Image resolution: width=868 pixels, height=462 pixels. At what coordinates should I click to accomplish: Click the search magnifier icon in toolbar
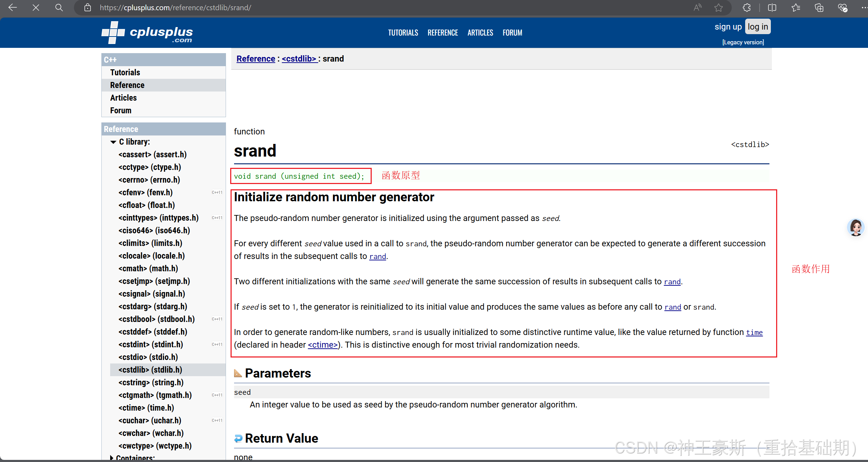click(59, 7)
